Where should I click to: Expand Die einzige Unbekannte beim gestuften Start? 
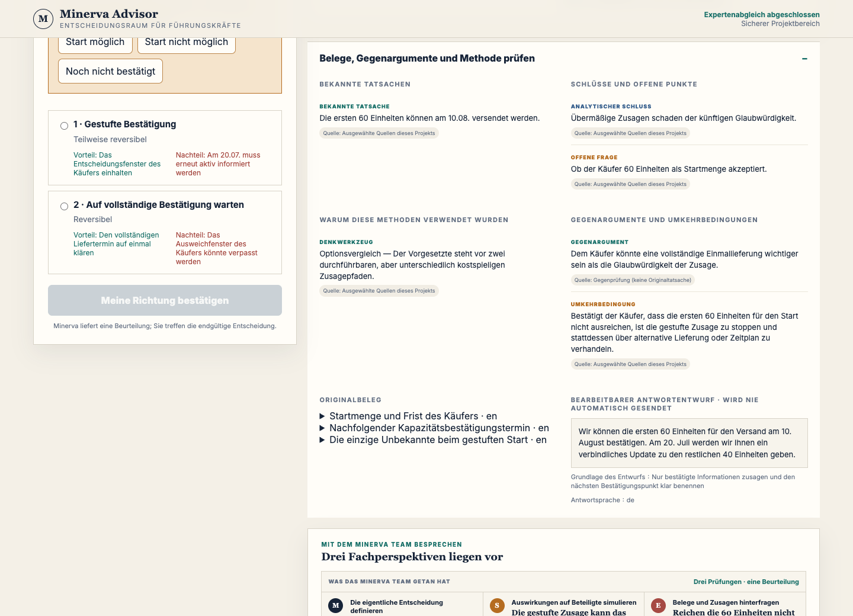(433, 439)
